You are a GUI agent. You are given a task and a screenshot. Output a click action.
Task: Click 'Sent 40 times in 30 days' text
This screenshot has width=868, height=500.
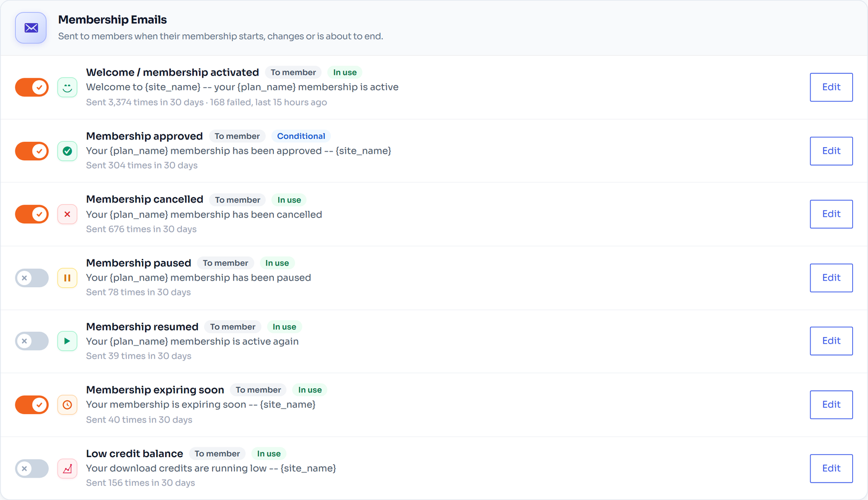coord(139,420)
